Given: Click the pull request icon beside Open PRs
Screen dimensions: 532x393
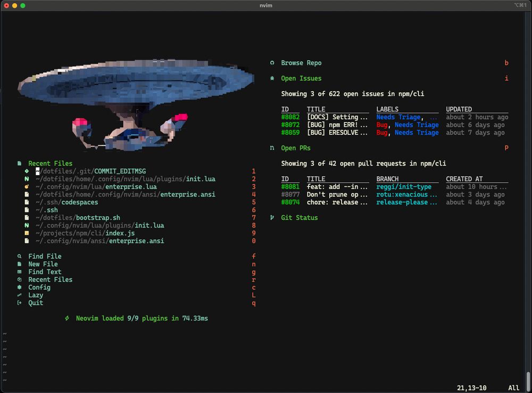Looking at the screenshot, I should pos(272,148).
